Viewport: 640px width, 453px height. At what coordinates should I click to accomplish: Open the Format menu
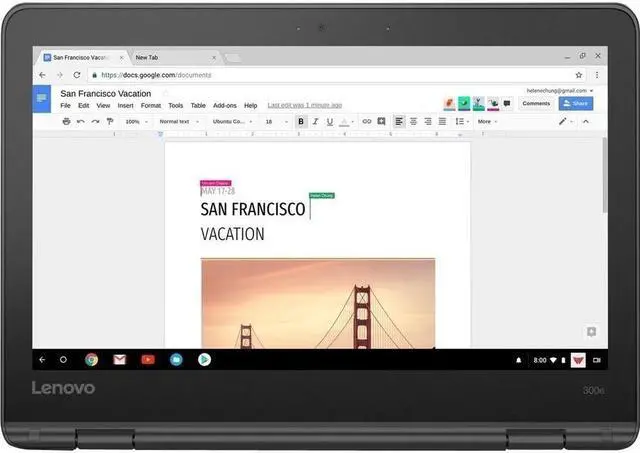click(x=151, y=105)
